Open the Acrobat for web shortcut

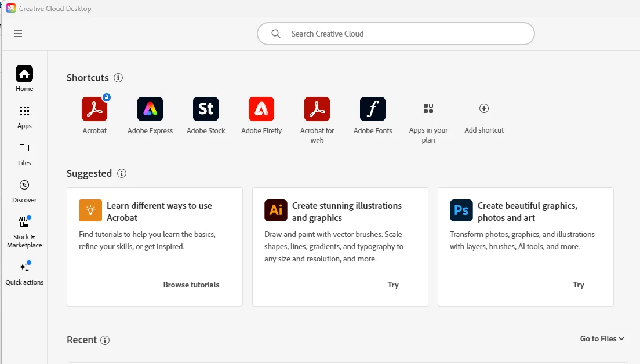[317, 121]
